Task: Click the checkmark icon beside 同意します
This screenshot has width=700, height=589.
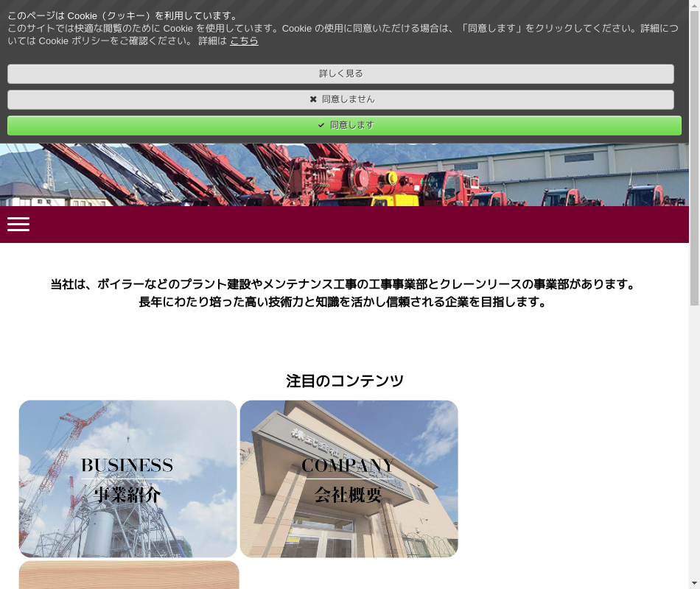Action: click(x=321, y=125)
